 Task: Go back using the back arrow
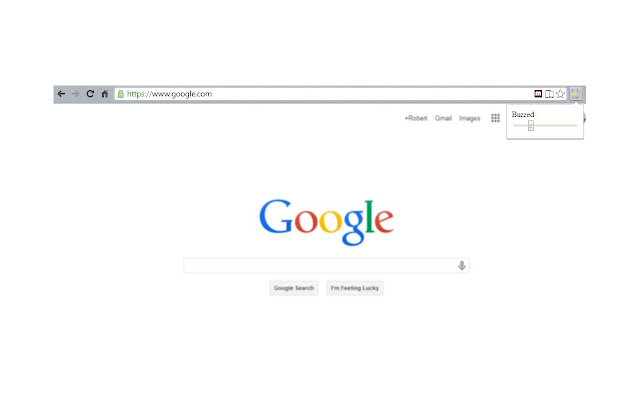click(x=61, y=94)
